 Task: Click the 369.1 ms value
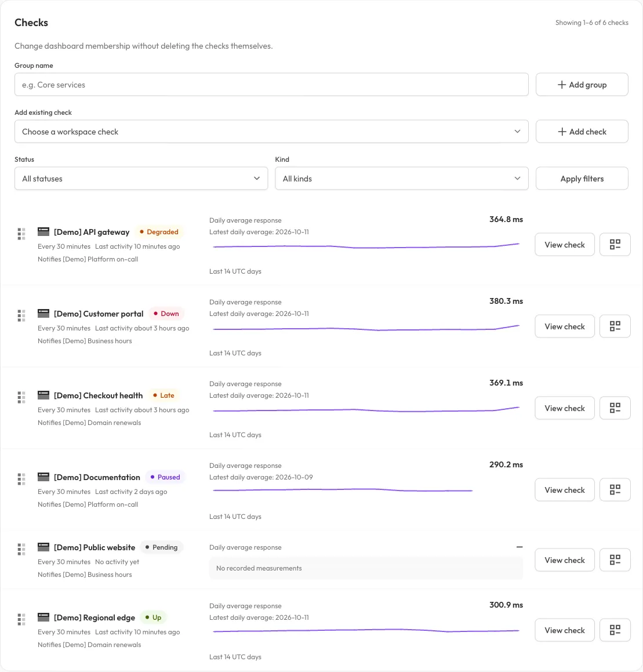[x=506, y=383]
